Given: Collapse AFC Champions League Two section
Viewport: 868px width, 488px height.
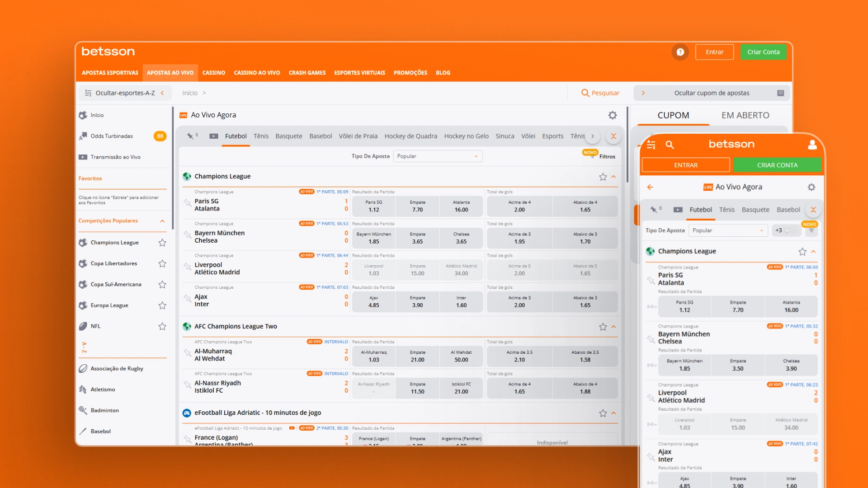Looking at the screenshot, I should pyautogui.click(x=613, y=327).
